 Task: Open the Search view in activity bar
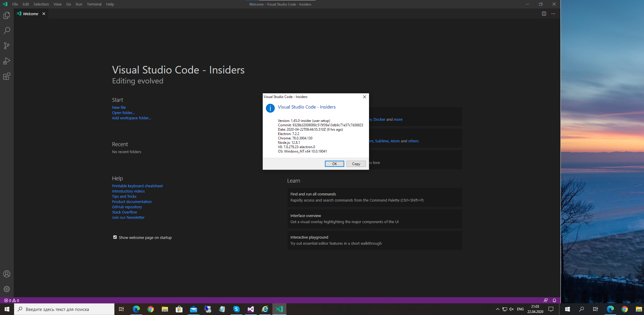[7, 31]
